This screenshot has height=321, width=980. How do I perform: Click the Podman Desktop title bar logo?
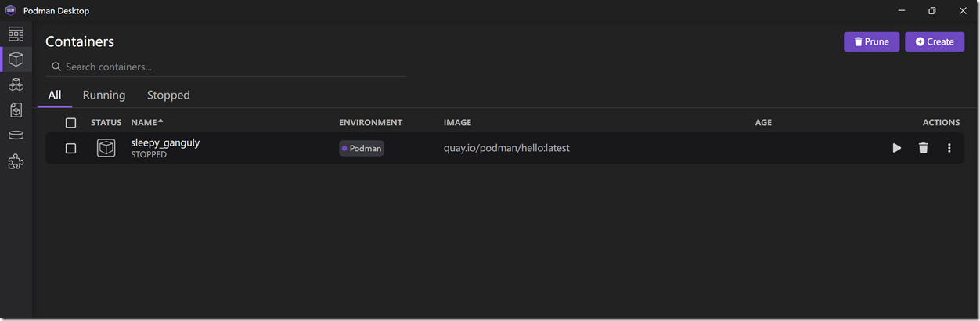pos(11,10)
